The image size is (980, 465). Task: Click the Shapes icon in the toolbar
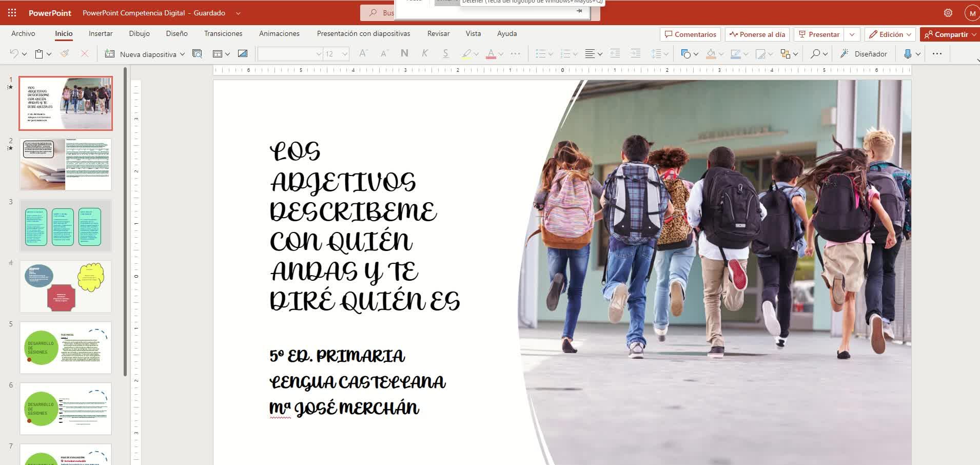(x=685, y=54)
